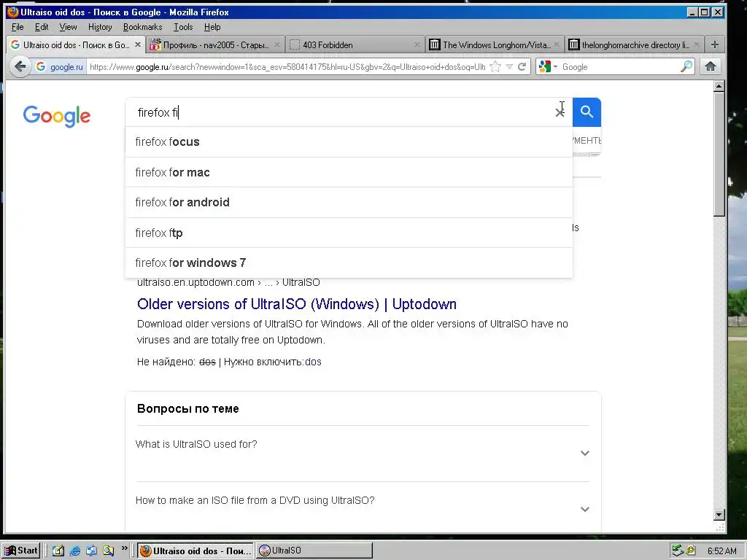Select the 'firefox ftp' suggestion
This screenshot has height=560, width=747.
click(x=349, y=233)
